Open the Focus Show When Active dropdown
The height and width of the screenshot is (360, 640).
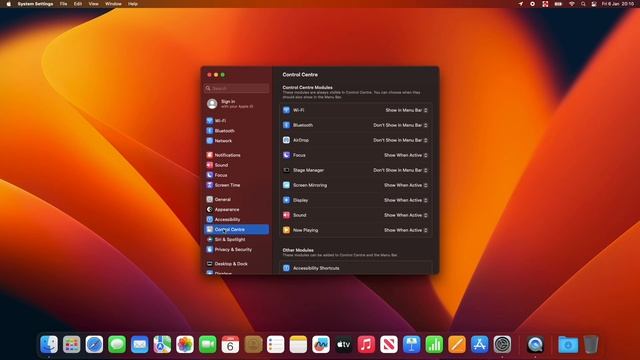click(x=406, y=155)
